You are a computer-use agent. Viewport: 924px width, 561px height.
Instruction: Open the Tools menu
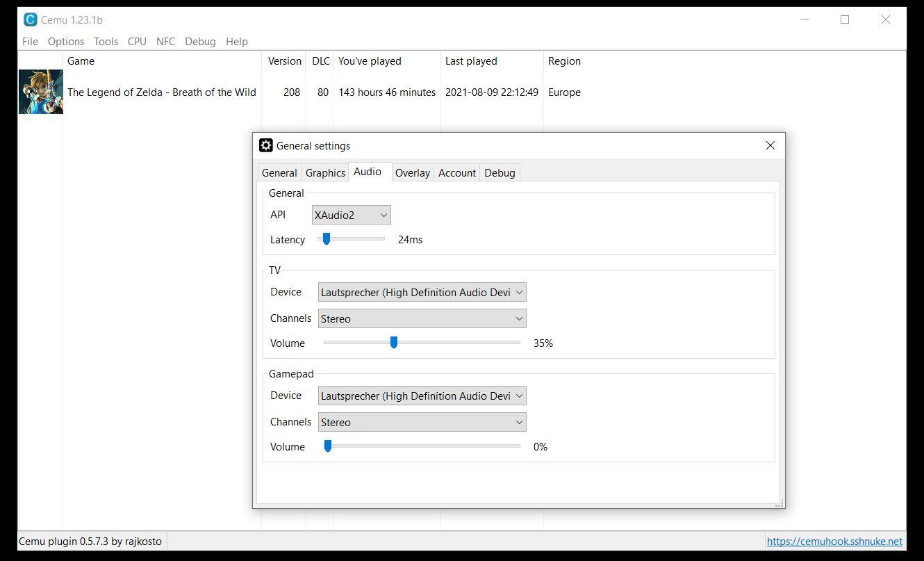pyautogui.click(x=106, y=42)
